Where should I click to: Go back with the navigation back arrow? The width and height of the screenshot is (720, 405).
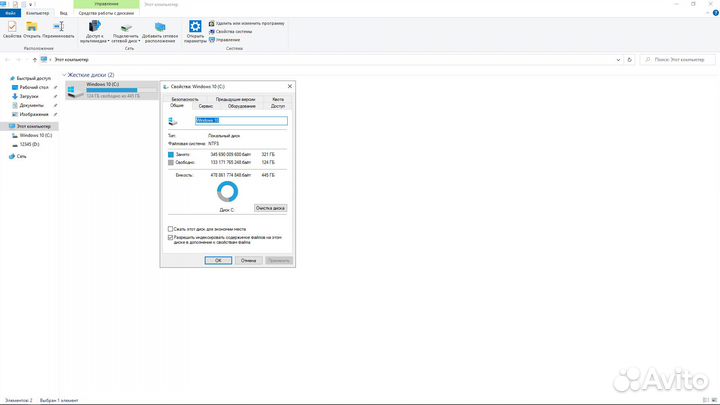tap(7, 60)
